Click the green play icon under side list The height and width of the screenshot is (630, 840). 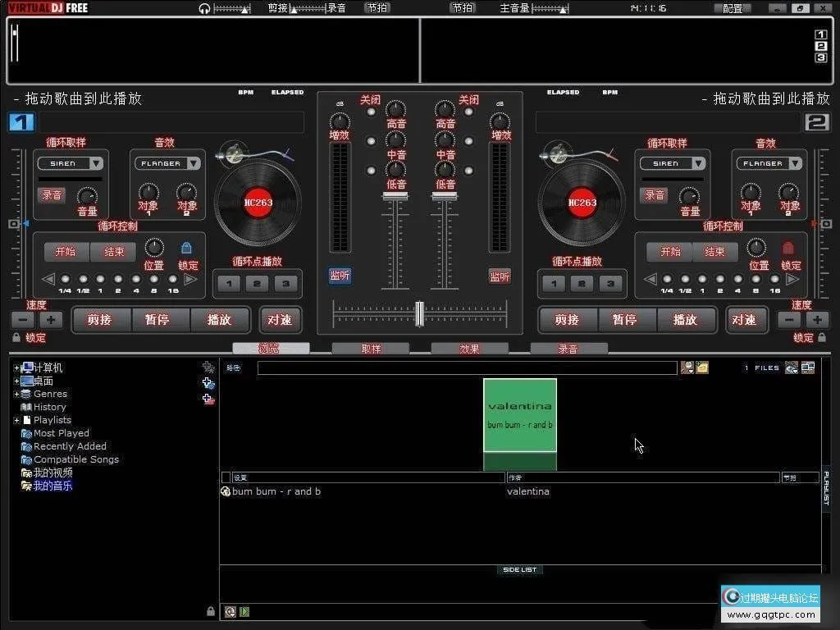point(244,612)
